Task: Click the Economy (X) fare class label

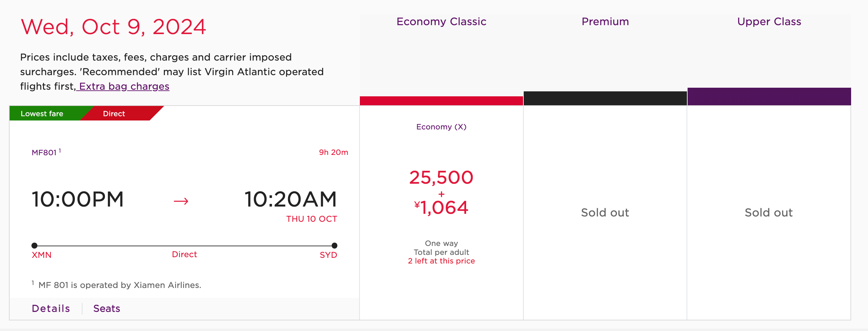Action: (x=441, y=127)
